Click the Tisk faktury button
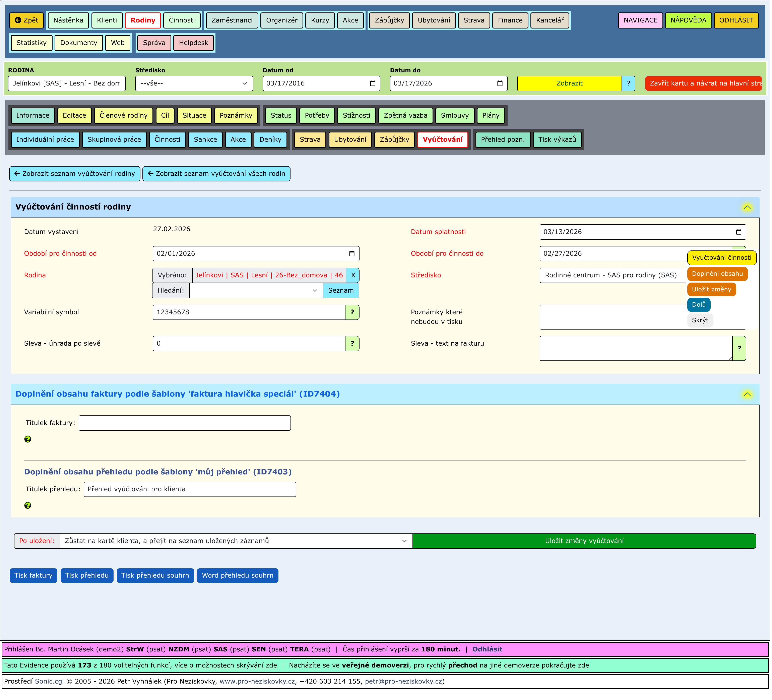 pos(33,576)
